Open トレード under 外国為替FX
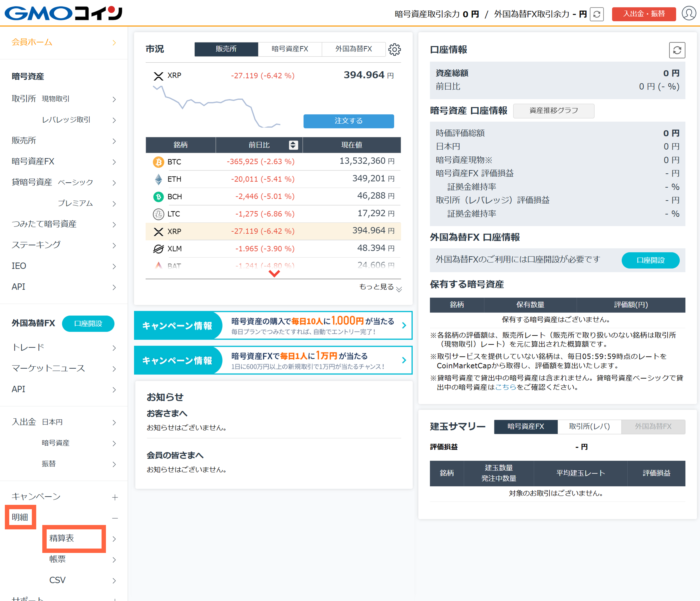The height and width of the screenshot is (601, 700). pos(64,348)
